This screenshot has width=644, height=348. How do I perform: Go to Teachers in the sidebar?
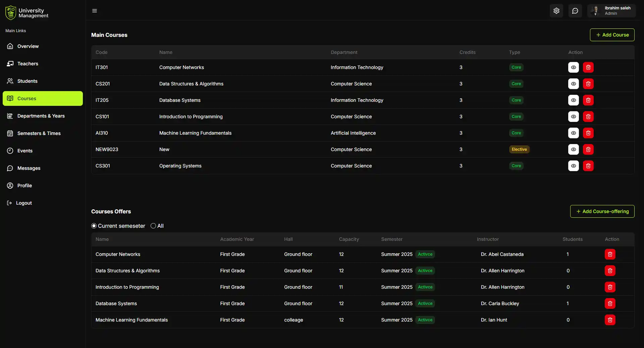tap(28, 64)
